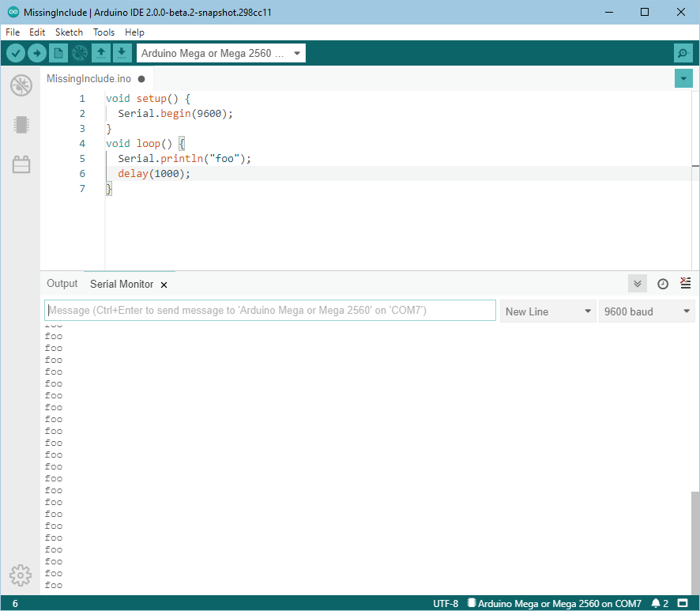700x611 pixels.
Task: Click the last foo output line
Action: tap(54, 585)
